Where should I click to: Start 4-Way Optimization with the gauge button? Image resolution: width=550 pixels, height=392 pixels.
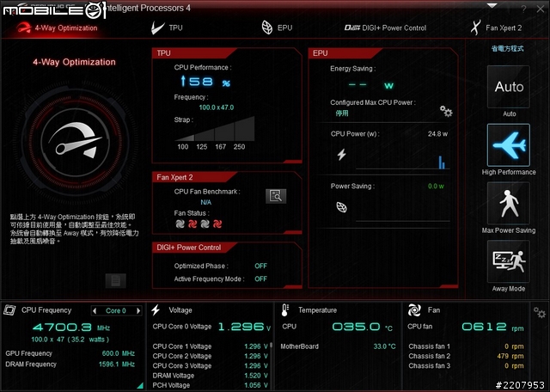75,142
